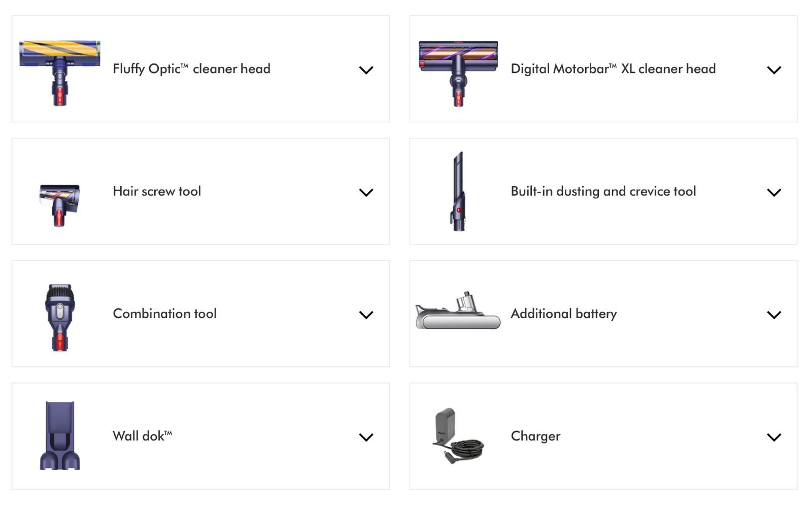Expand the Hair screw tool chevron

366,192
